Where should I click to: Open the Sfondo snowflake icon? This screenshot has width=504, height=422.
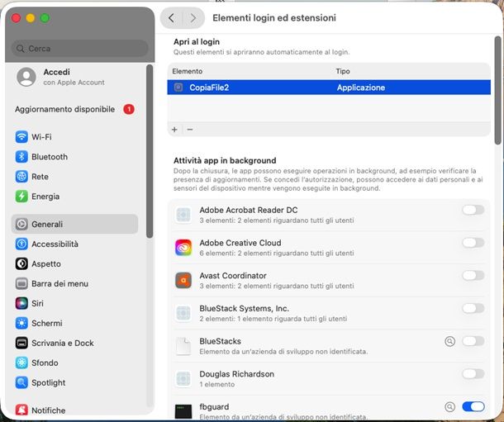(x=21, y=363)
